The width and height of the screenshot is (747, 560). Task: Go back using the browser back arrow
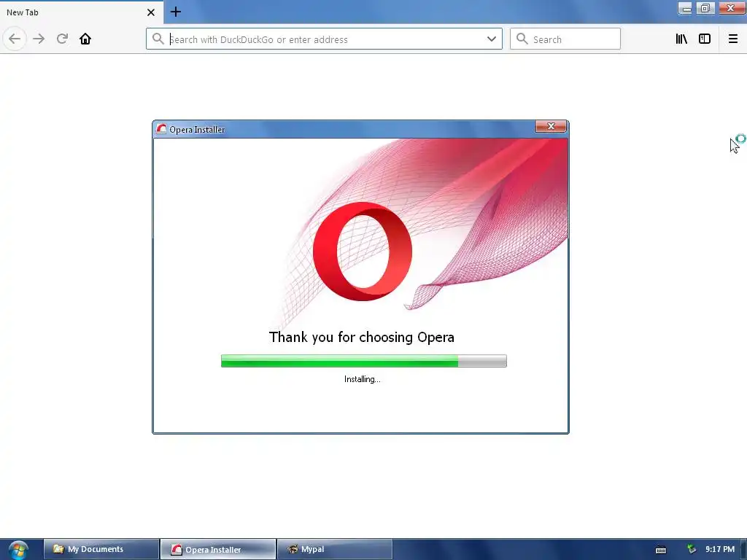[15, 39]
